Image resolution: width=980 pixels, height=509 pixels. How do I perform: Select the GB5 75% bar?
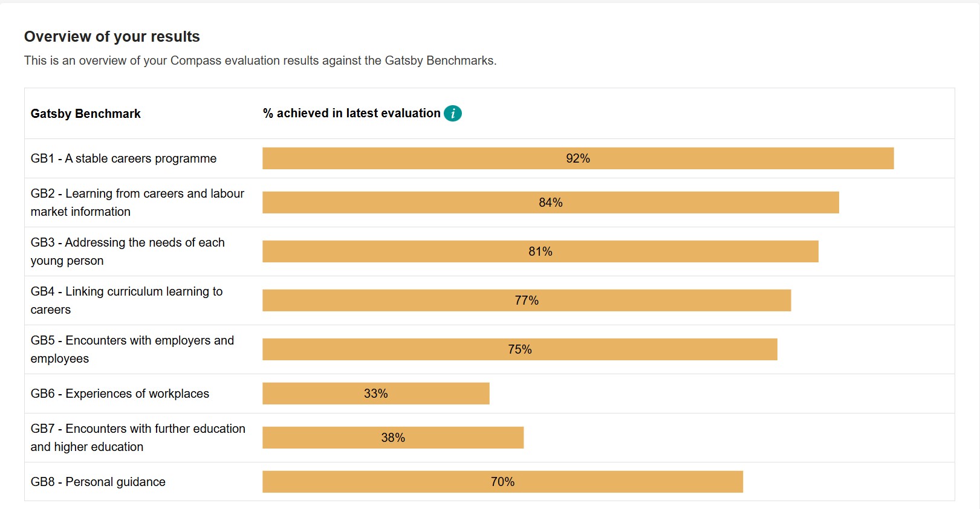[519, 349]
